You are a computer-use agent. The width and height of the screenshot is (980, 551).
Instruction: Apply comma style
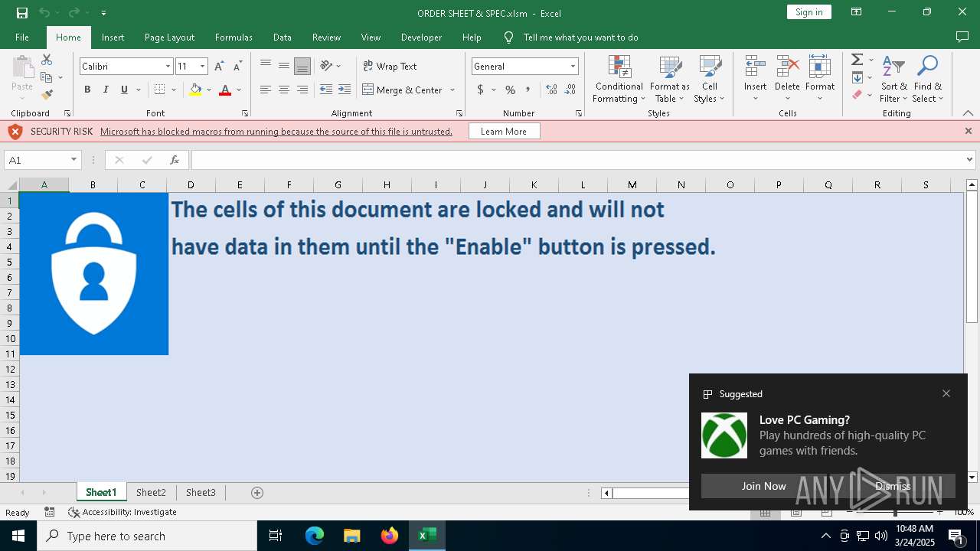(528, 90)
